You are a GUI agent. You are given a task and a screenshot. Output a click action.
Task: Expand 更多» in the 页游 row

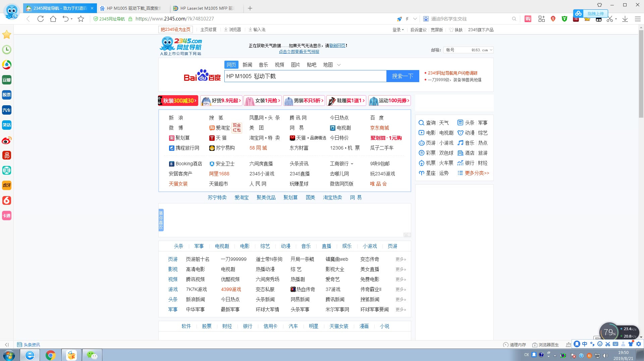click(401, 259)
